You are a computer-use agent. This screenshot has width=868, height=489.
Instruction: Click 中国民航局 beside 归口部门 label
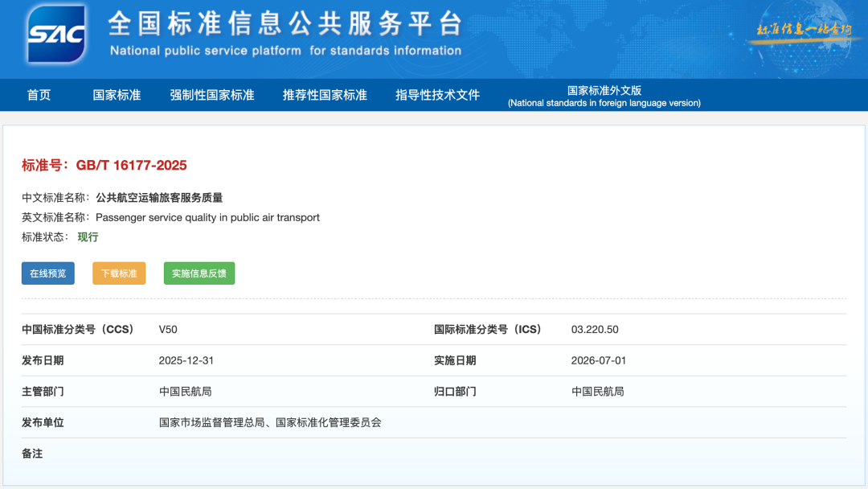[x=598, y=392]
